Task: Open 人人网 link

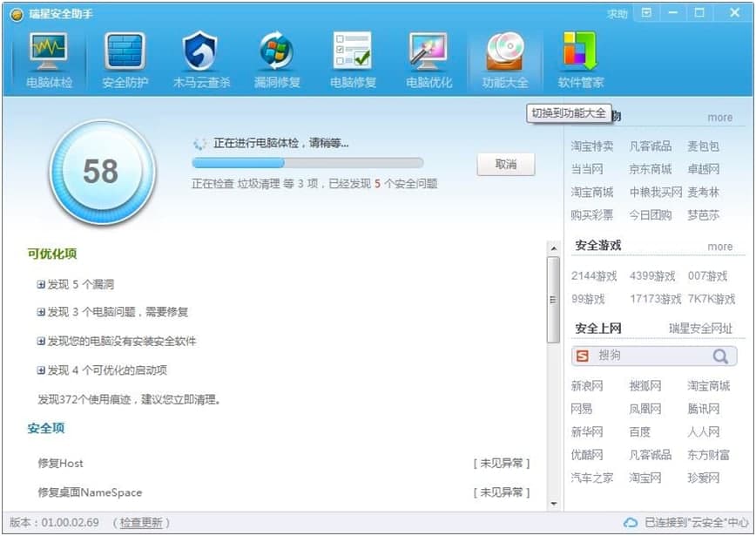Action: pos(703,431)
